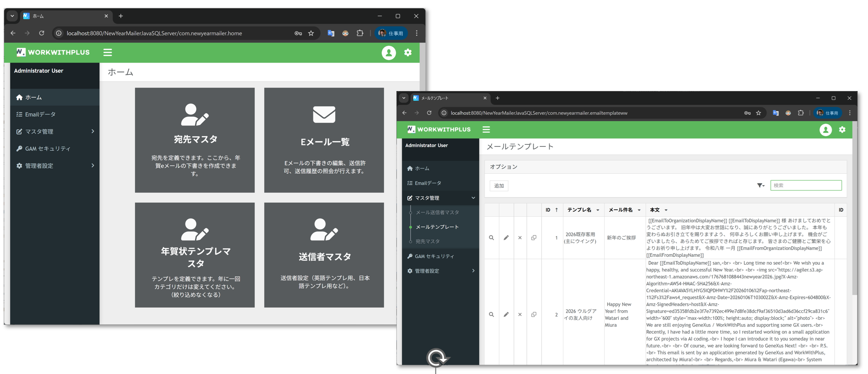This screenshot has width=868, height=374.
Task: Click the 追加 button
Action: 499,186
